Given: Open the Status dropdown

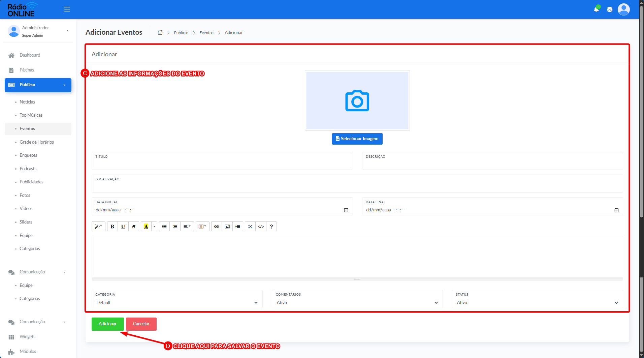Looking at the screenshot, I should point(538,299).
